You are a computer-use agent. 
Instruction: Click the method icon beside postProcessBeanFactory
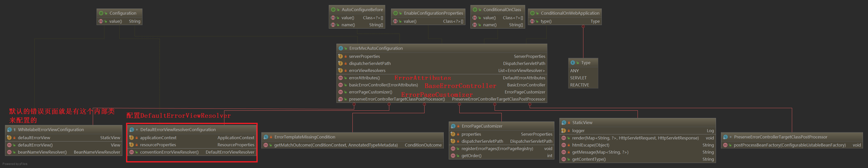[725, 146]
